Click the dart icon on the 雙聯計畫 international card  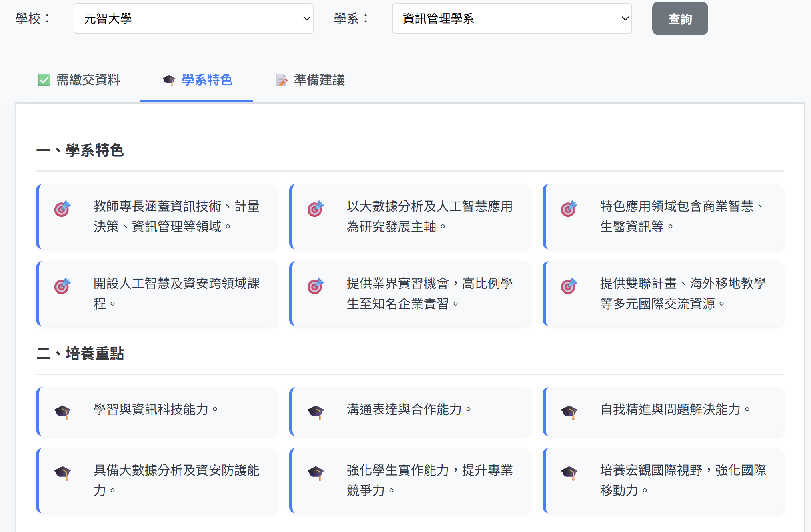point(569,286)
